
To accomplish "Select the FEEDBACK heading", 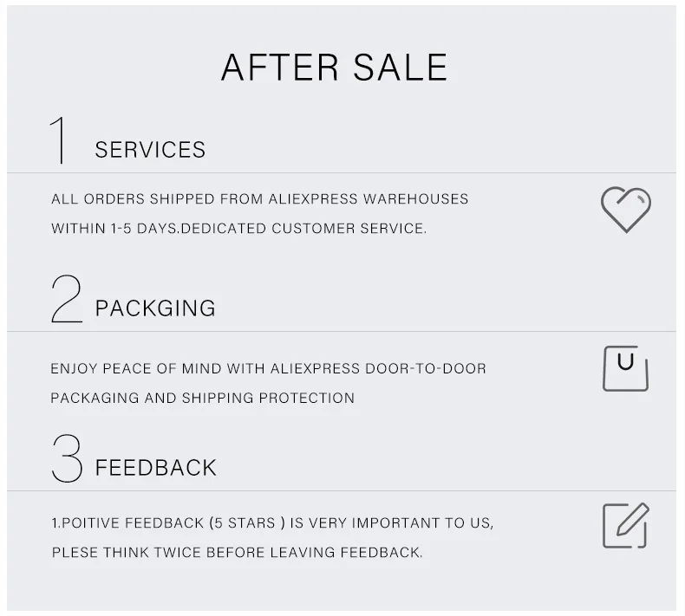I will [x=155, y=468].
